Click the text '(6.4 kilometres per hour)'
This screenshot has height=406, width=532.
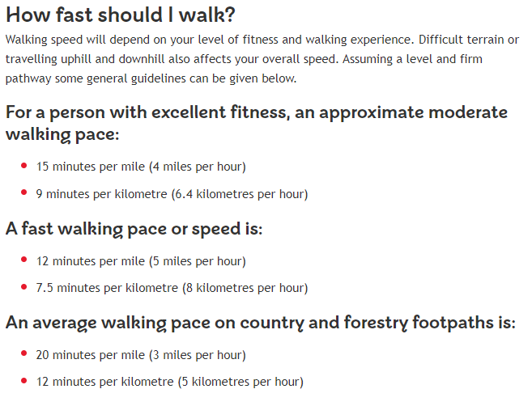[240, 194]
